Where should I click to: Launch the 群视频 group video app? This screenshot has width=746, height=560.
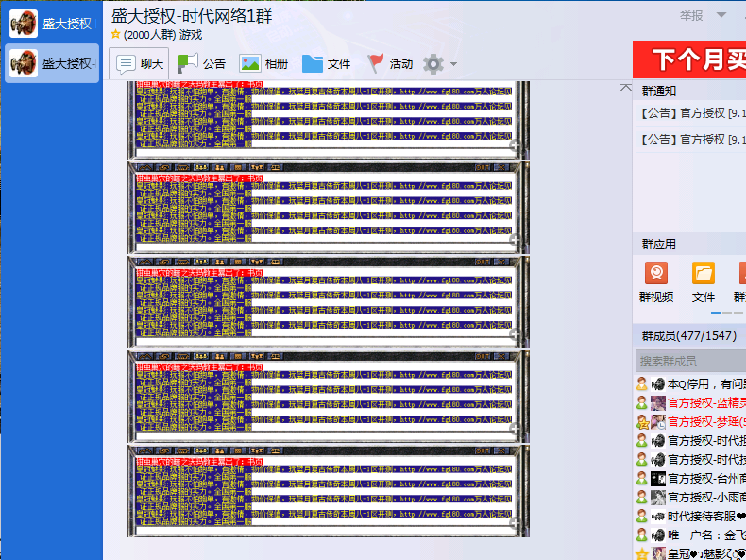tap(656, 282)
